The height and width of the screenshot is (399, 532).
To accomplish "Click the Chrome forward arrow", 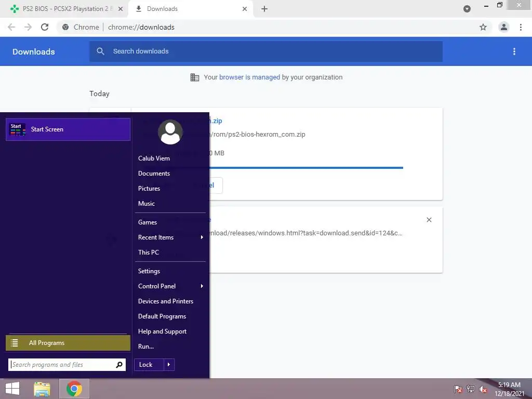I will pyautogui.click(x=28, y=27).
